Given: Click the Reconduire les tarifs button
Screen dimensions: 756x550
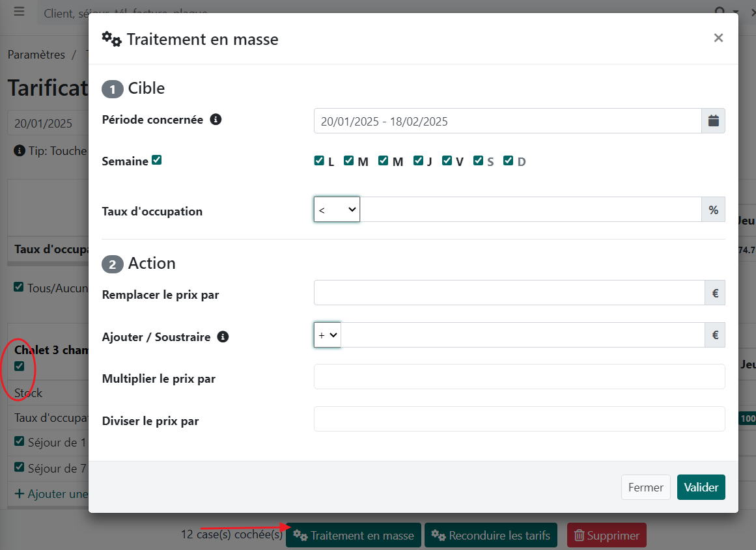Looking at the screenshot, I should pyautogui.click(x=490, y=536).
